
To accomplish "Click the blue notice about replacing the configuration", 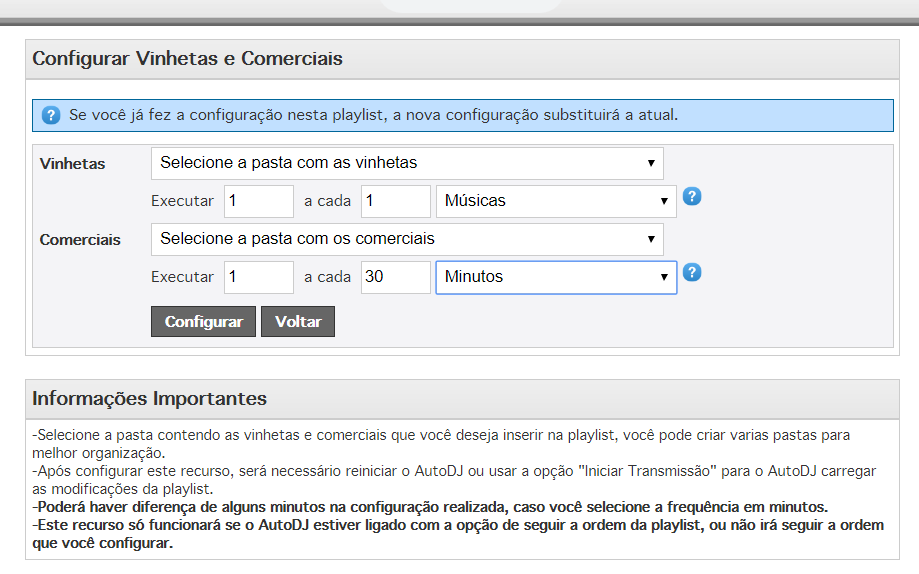I will [373, 115].
